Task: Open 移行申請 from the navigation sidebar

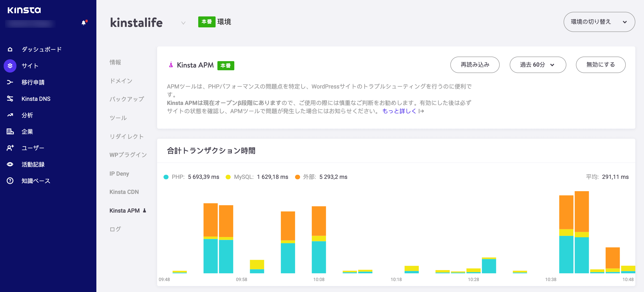Action: (x=33, y=82)
